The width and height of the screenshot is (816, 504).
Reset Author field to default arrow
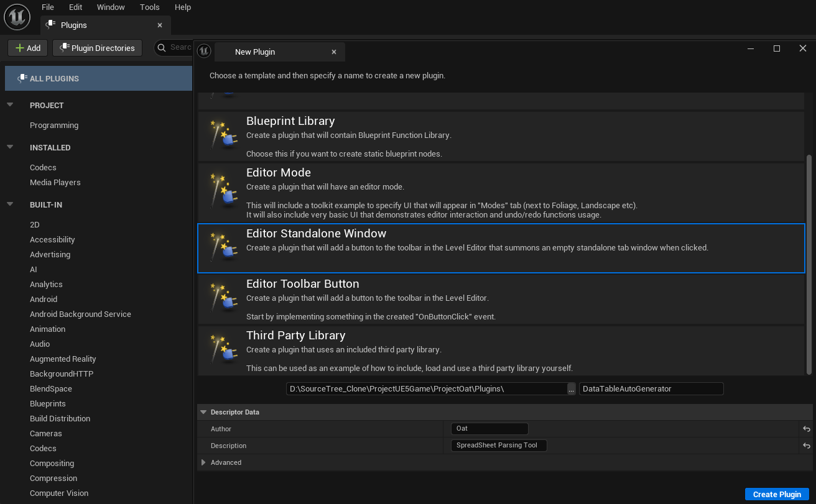click(806, 429)
